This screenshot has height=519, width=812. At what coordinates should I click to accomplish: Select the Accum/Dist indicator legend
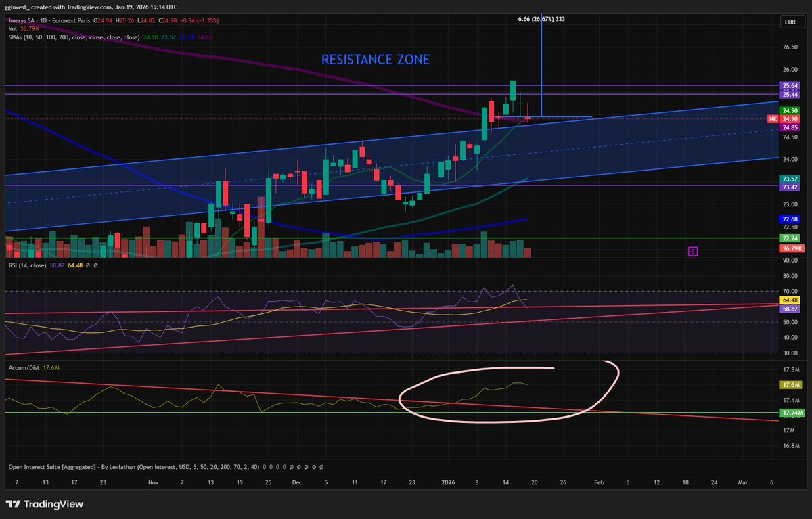point(24,367)
